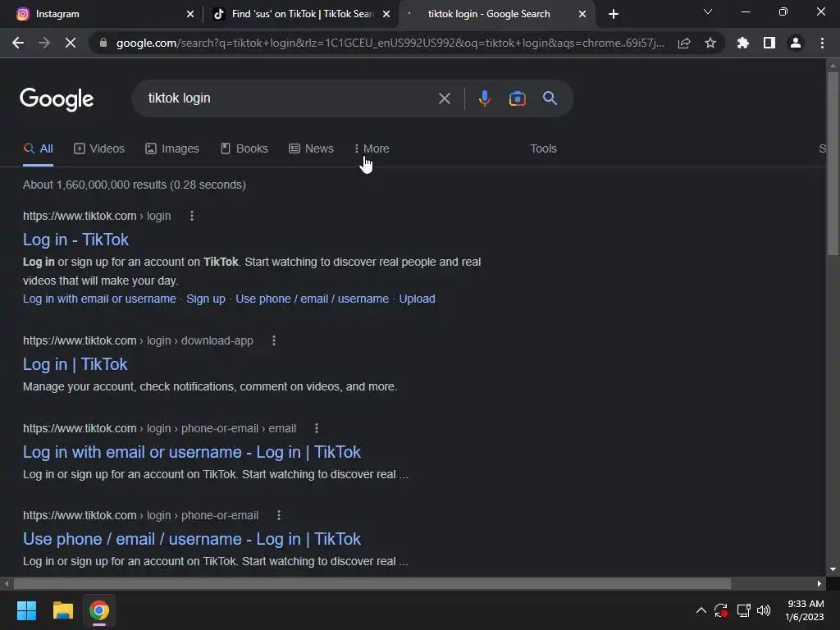Close the Instagram tab
This screenshot has width=840, height=630.
point(190,14)
